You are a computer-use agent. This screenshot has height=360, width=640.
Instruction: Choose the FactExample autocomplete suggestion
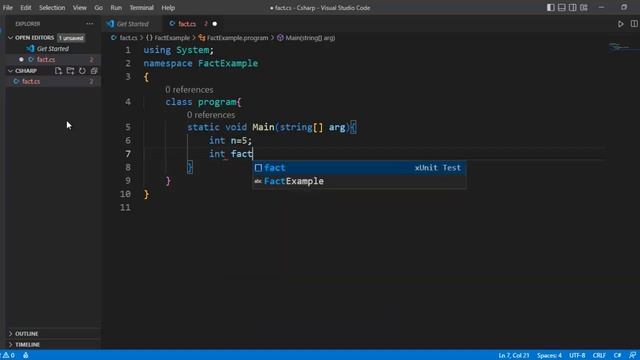coord(359,181)
